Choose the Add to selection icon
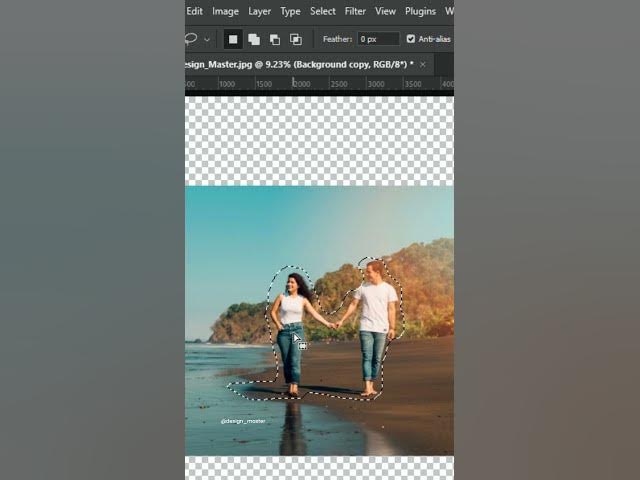The width and height of the screenshot is (640, 480). point(254,39)
